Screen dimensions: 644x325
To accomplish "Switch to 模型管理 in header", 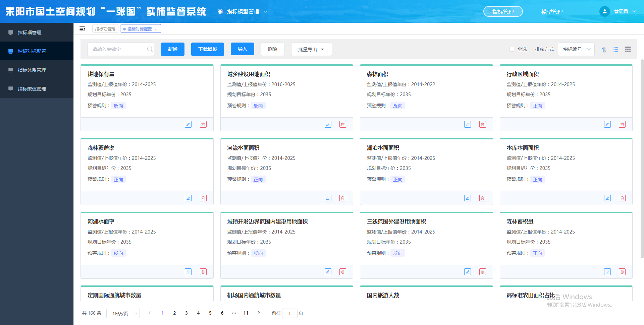I will pos(552,12).
